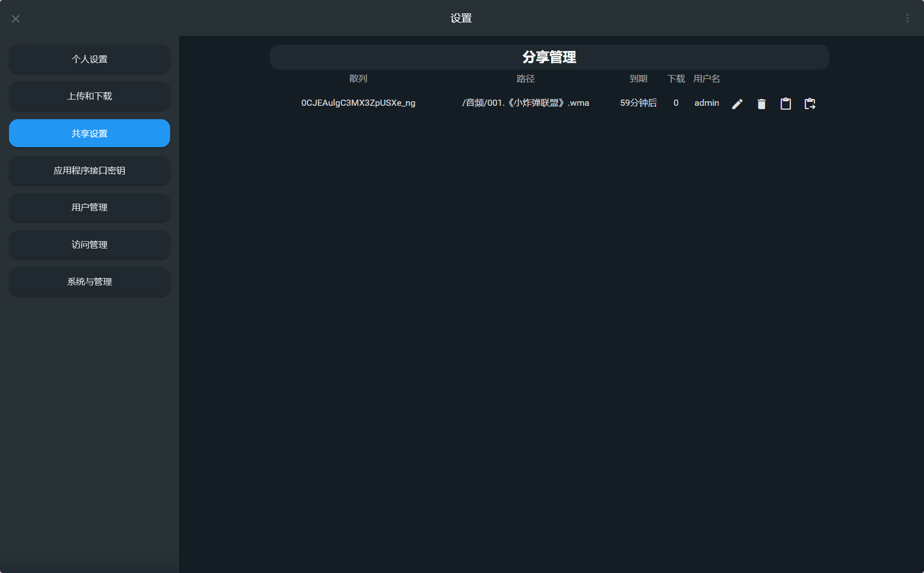The width and height of the screenshot is (924, 573).
Task: Click the pencil icon to edit the share
Action: [x=737, y=104]
